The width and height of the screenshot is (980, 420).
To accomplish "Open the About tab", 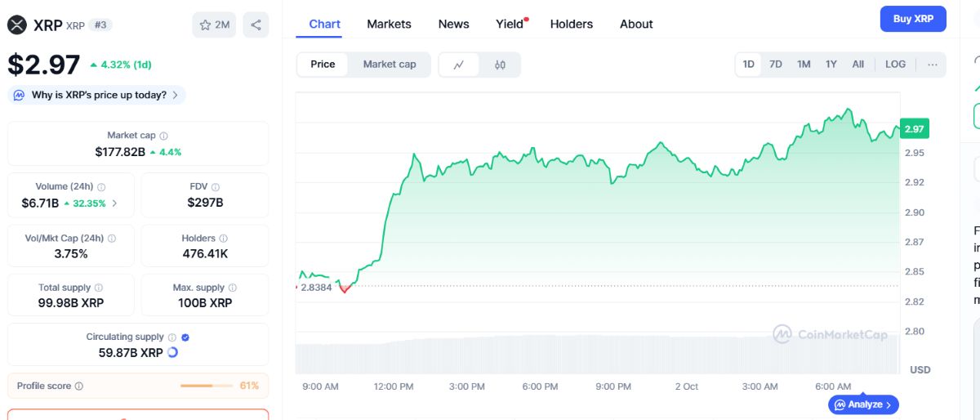I will (x=636, y=24).
